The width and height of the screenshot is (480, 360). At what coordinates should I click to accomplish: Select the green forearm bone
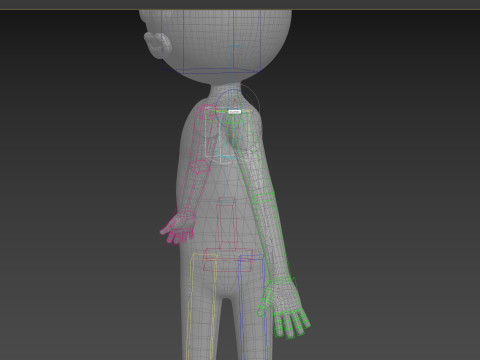point(273,238)
